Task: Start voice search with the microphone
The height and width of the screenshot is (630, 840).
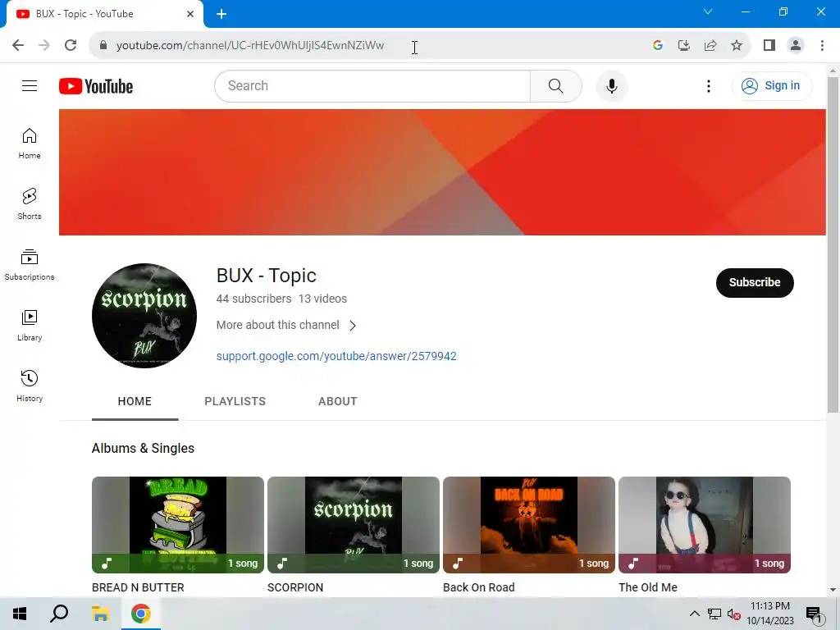Action: (x=611, y=85)
